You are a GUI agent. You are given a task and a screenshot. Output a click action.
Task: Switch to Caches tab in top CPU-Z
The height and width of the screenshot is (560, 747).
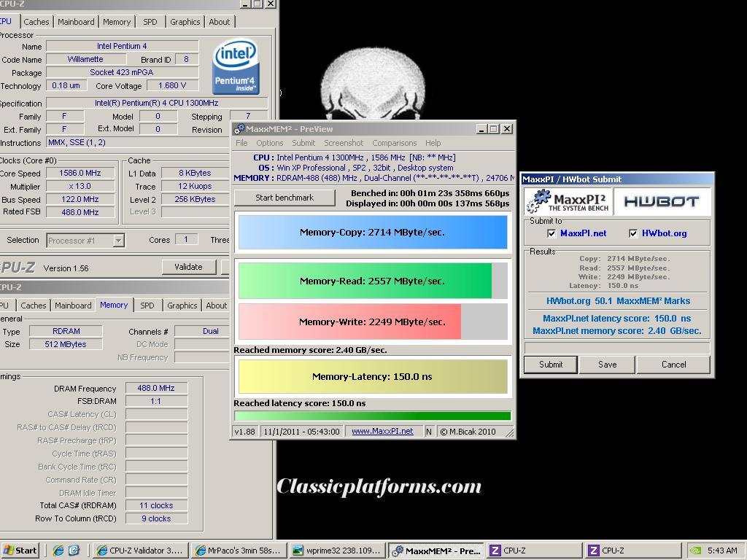(x=36, y=22)
